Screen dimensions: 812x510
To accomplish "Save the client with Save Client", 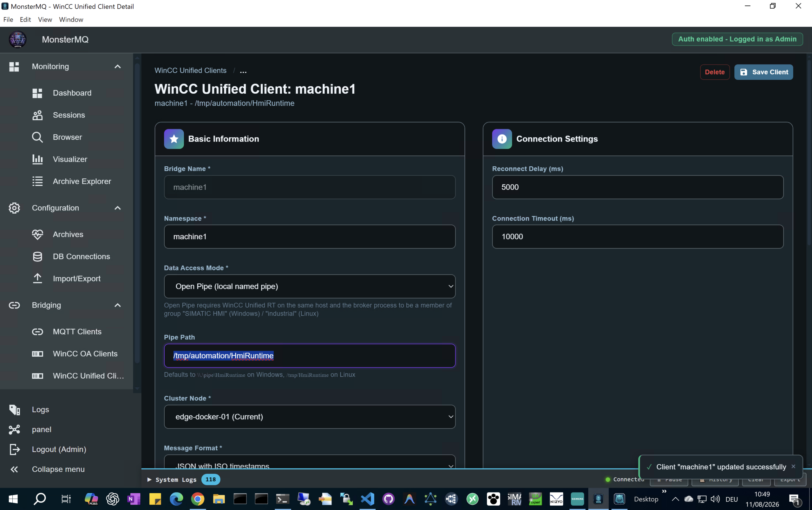I will (763, 72).
